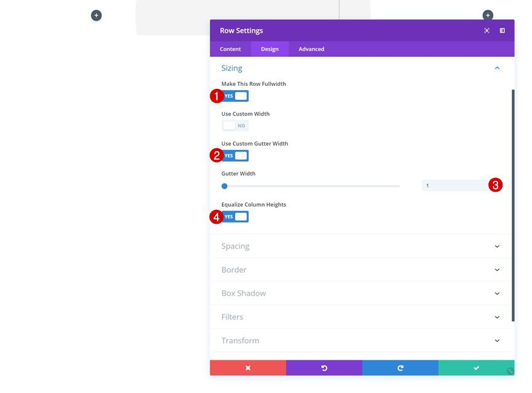The width and height of the screenshot is (532, 393).
Task: Snap the settings modal to the side
Action: (502, 30)
